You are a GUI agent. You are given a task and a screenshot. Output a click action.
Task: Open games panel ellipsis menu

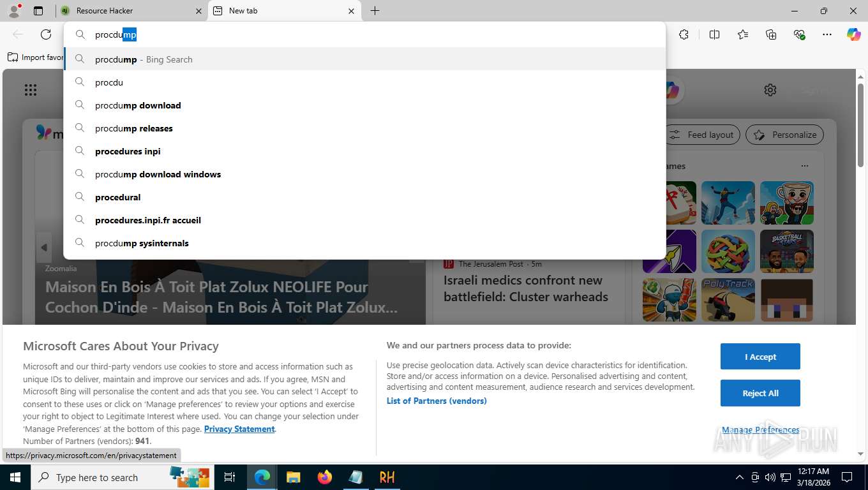pyautogui.click(x=804, y=166)
